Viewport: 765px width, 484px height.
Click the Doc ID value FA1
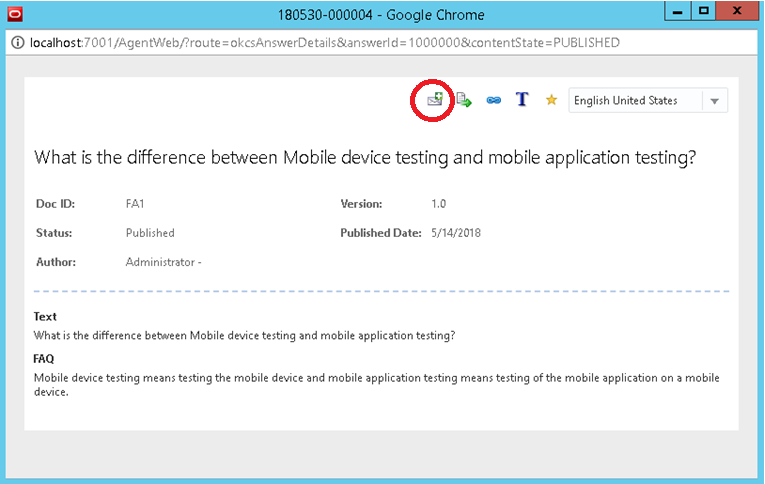point(135,204)
